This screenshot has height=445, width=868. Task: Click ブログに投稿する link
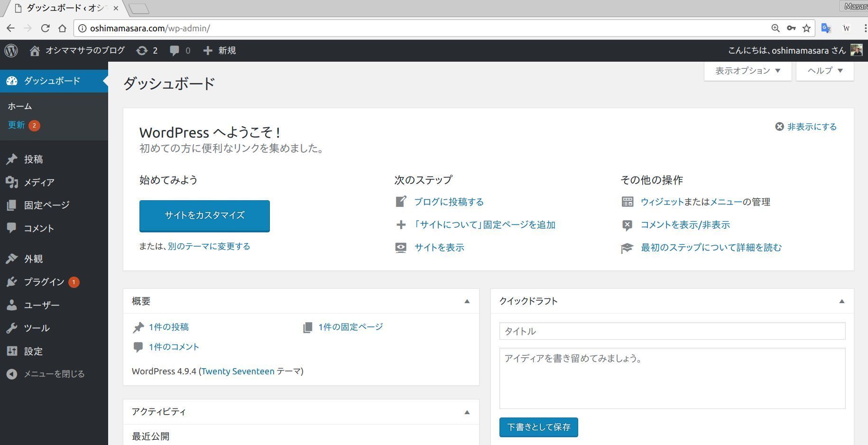(x=449, y=202)
